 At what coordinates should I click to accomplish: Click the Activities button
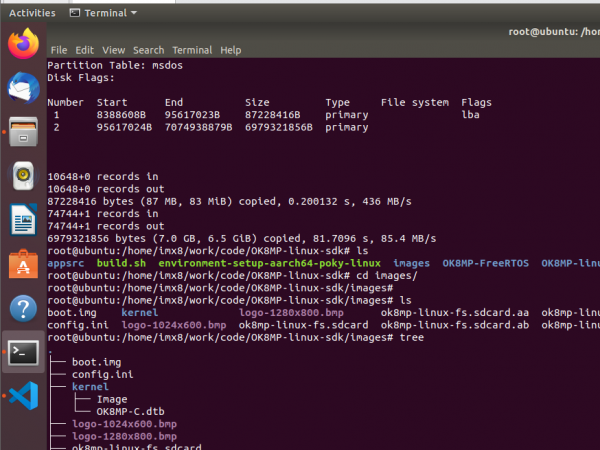point(32,13)
